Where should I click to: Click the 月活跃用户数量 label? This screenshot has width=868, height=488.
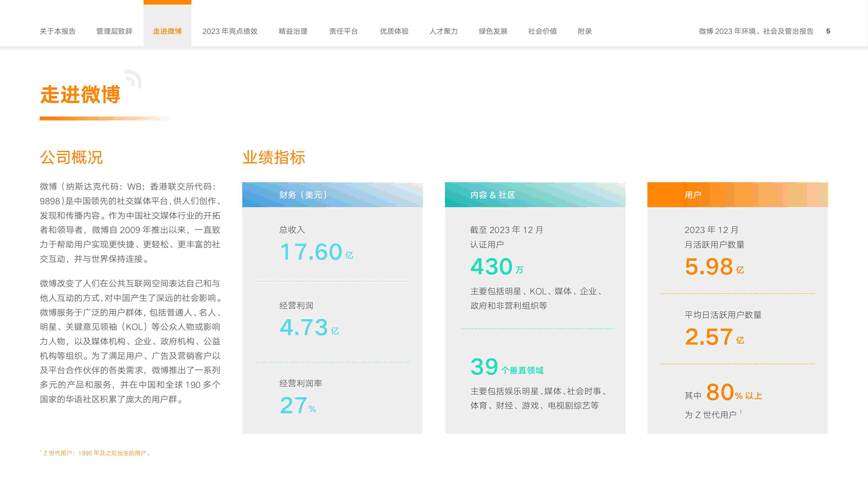[x=714, y=244]
